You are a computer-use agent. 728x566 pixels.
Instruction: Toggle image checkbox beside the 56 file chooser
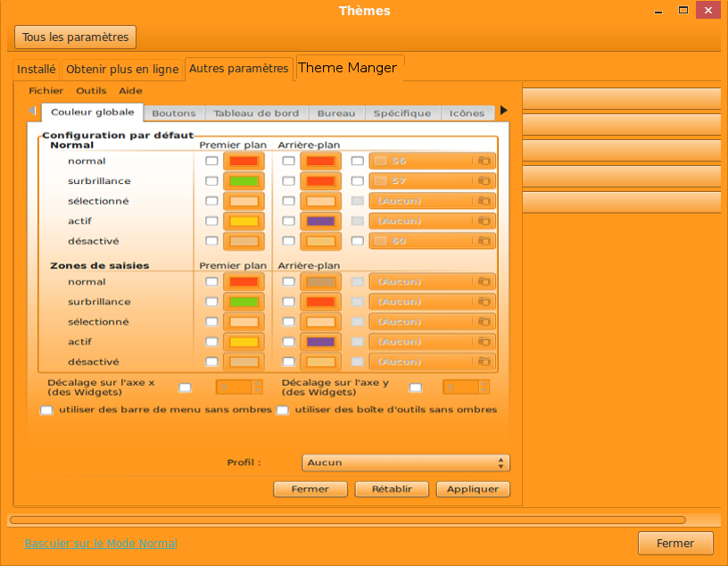pos(358,161)
